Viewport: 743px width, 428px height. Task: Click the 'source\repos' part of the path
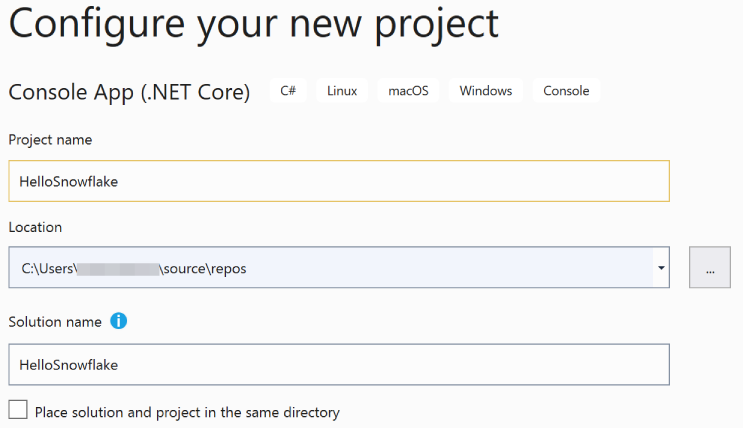pos(204,269)
